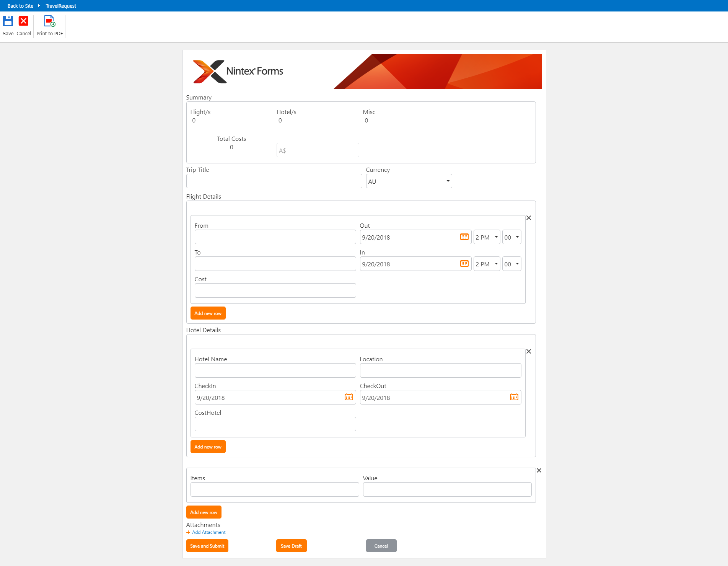Open the Out date calendar picker
The height and width of the screenshot is (566, 728).
tap(464, 237)
